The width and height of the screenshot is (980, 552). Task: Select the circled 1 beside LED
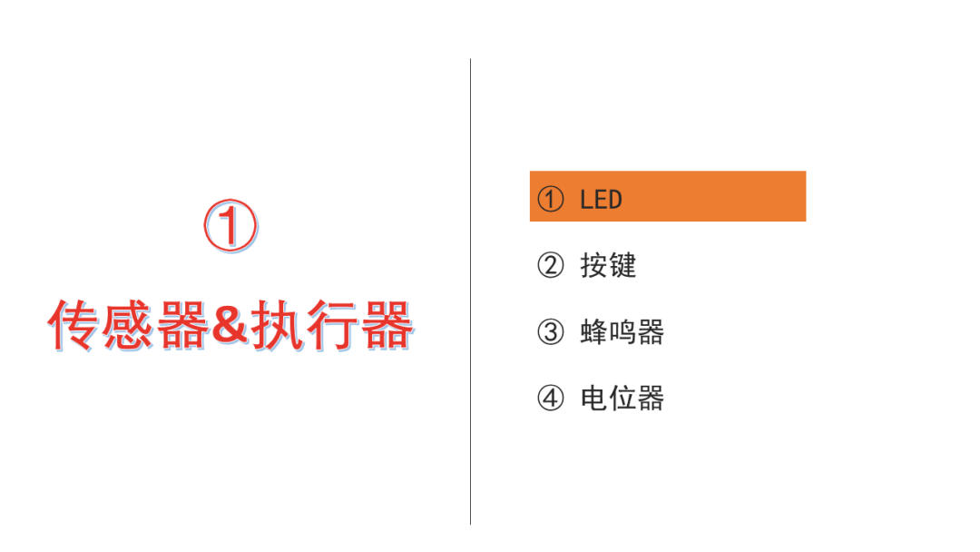pos(550,200)
